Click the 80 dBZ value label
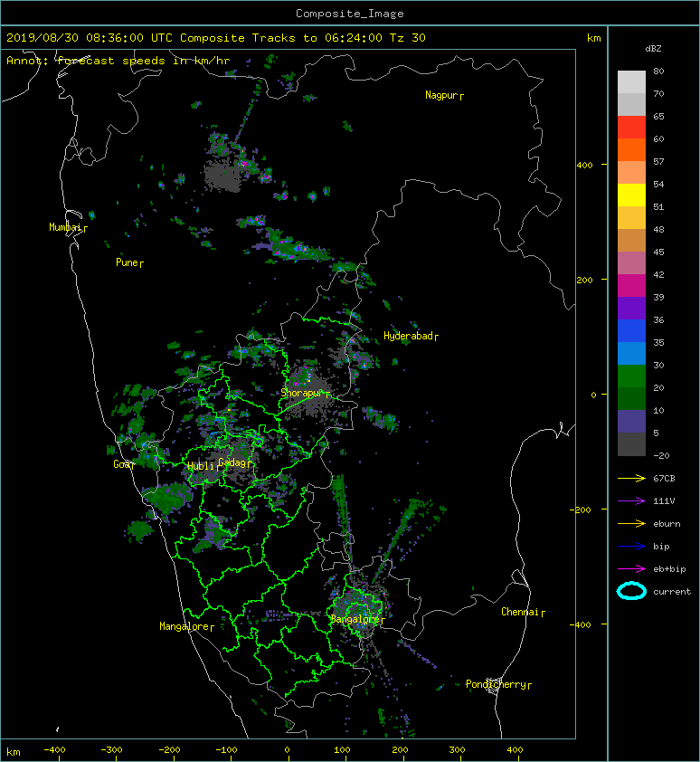700x762 pixels. [x=658, y=71]
